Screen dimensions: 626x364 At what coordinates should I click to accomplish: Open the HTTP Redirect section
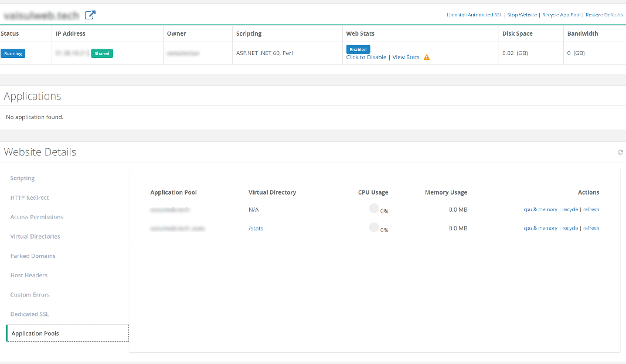coord(29,198)
